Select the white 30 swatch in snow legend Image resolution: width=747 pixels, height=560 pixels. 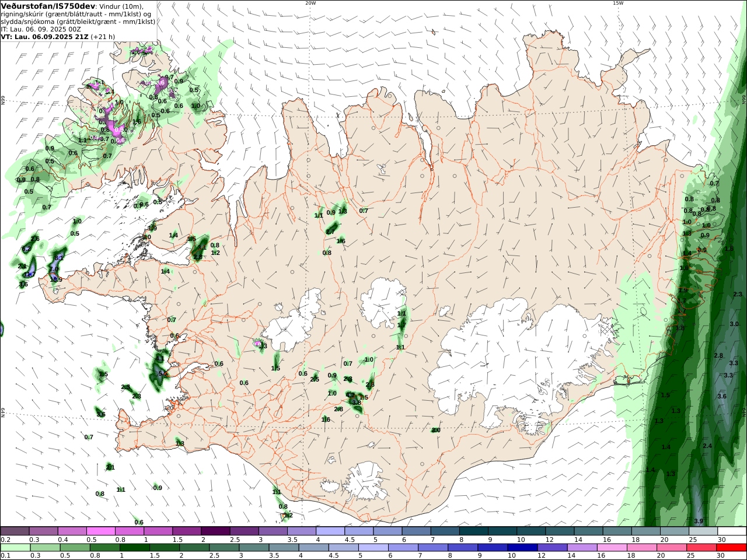pos(732,531)
